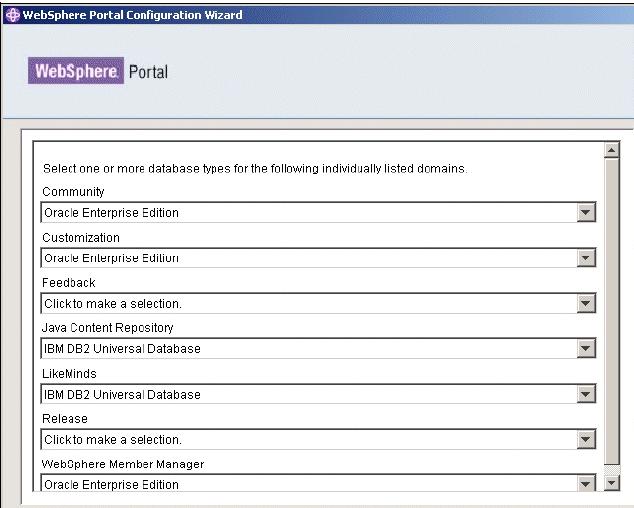Click the arrow of the Java Content Repository combo
Viewport: 634px width, 508px height.
click(586, 348)
